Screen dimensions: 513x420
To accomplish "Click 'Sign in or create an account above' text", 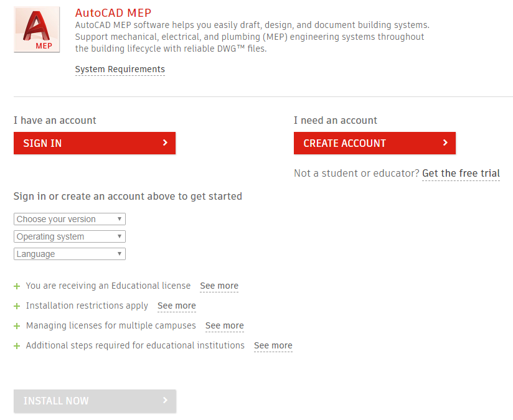I will pyautogui.click(x=128, y=196).
